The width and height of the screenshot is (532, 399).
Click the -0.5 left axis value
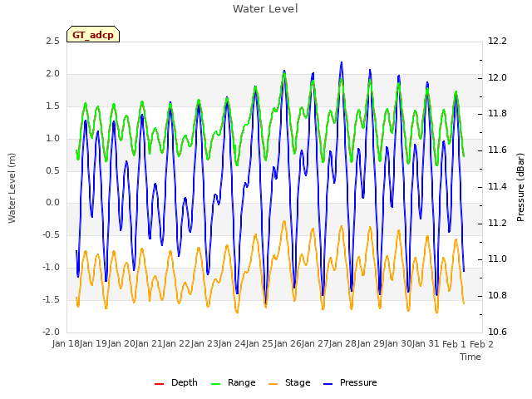51,234
